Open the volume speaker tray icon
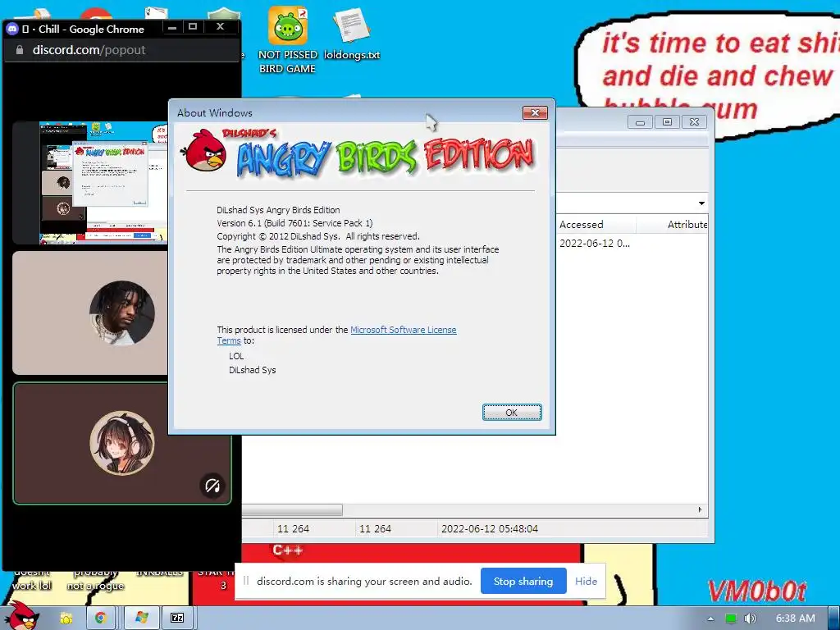Image resolution: width=840 pixels, height=630 pixels. pyautogui.click(x=750, y=619)
